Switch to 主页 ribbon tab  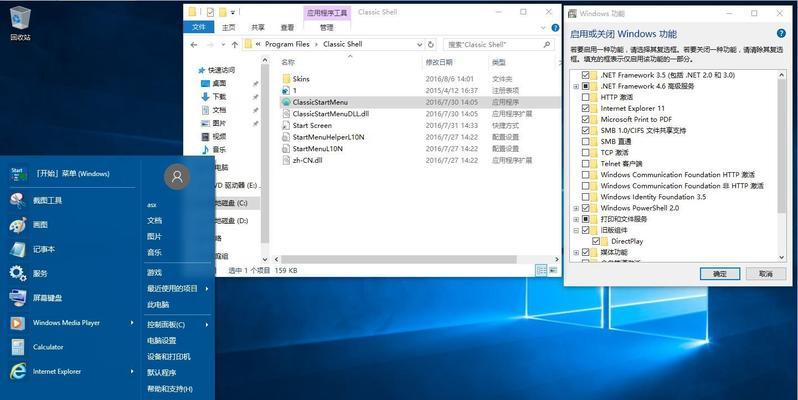click(x=229, y=27)
